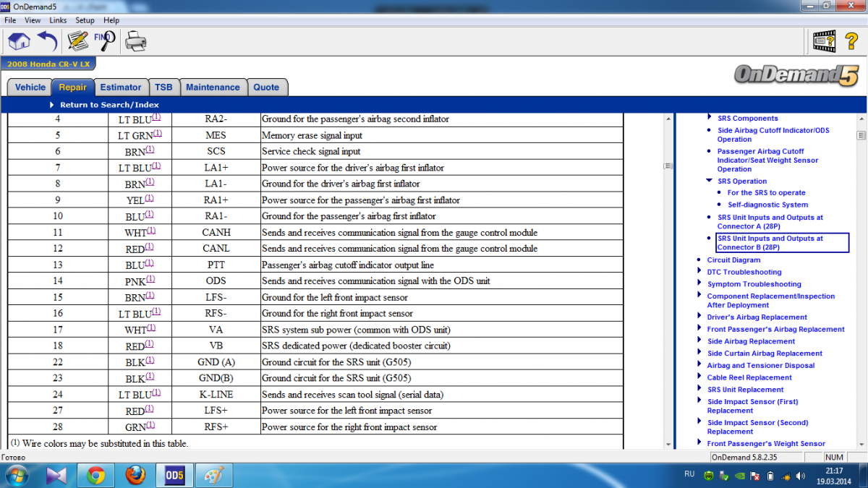Open the Windows Start menu orb

(17, 476)
